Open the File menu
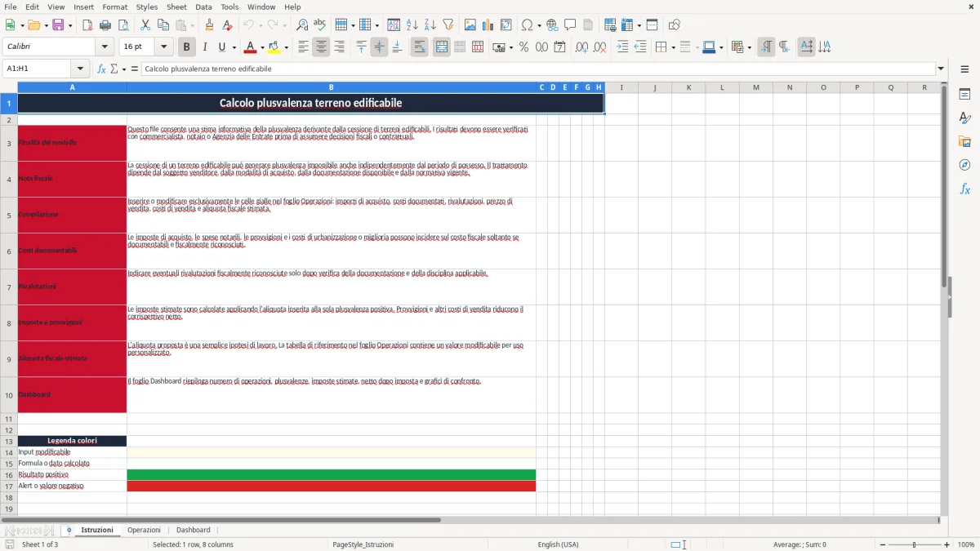980x551 pixels. click(x=11, y=7)
